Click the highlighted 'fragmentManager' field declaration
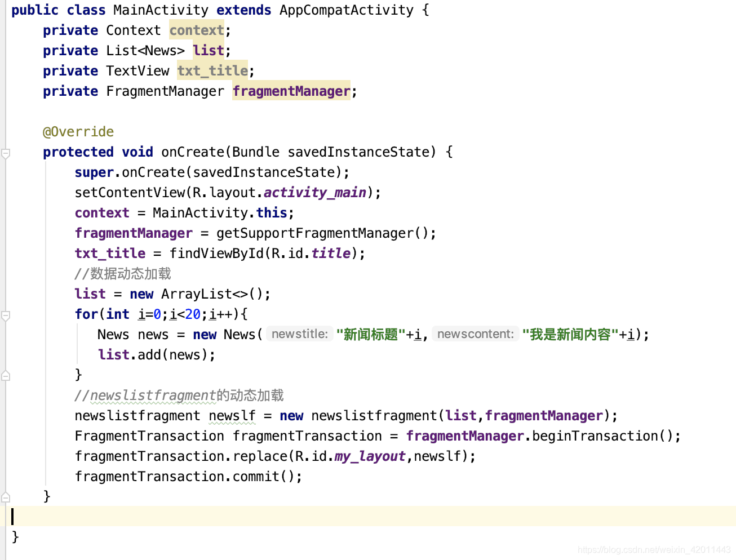The width and height of the screenshot is (736, 560). tap(291, 91)
